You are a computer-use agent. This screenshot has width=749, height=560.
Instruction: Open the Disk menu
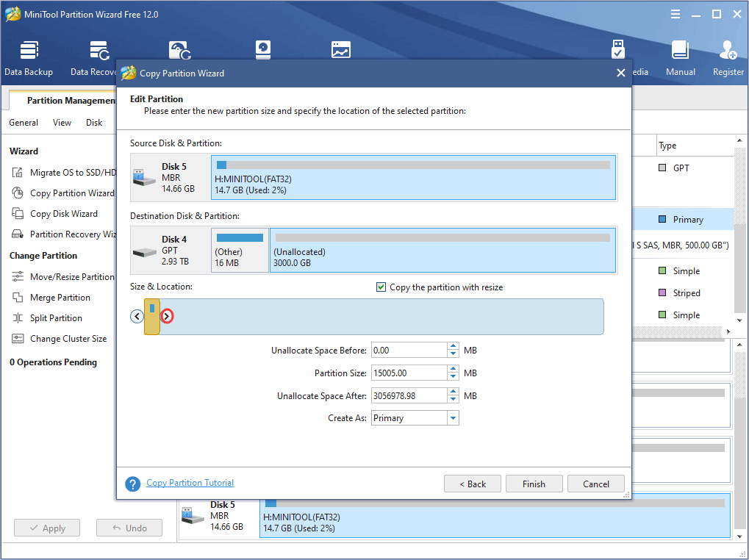tap(94, 123)
